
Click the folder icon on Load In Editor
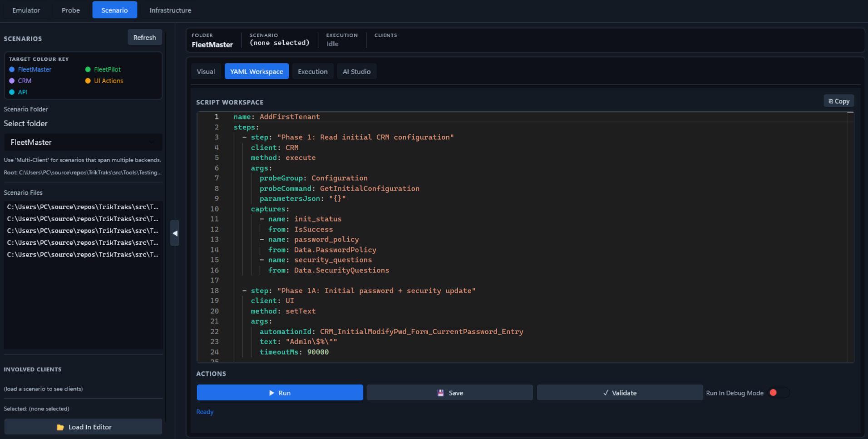click(60, 427)
